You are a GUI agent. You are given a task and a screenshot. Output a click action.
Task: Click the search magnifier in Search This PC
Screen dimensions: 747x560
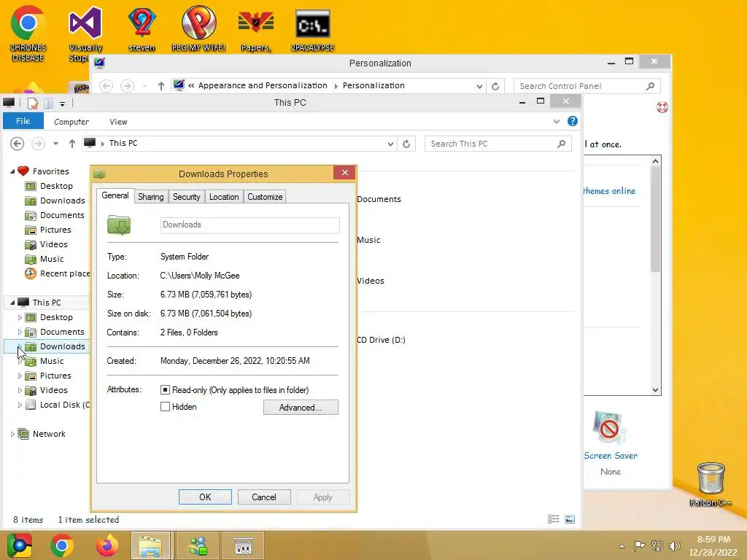tap(562, 144)
